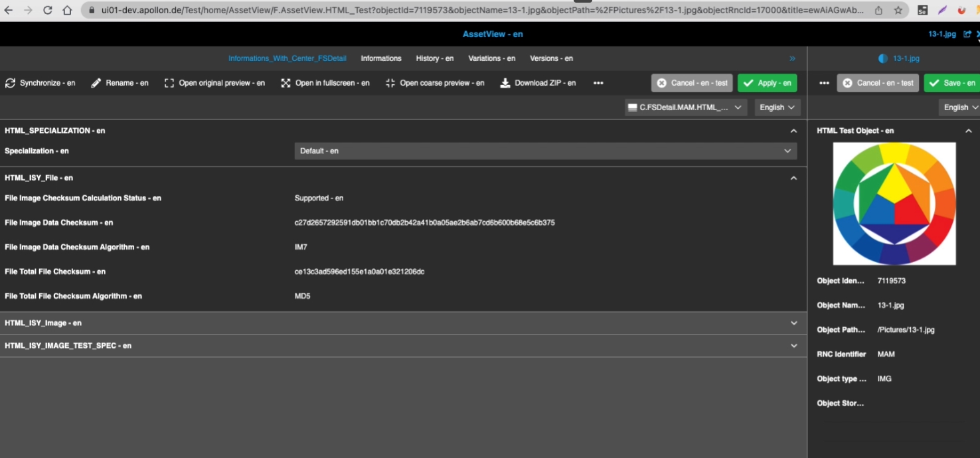Open asset in fullscreen mode

[286, 83]
